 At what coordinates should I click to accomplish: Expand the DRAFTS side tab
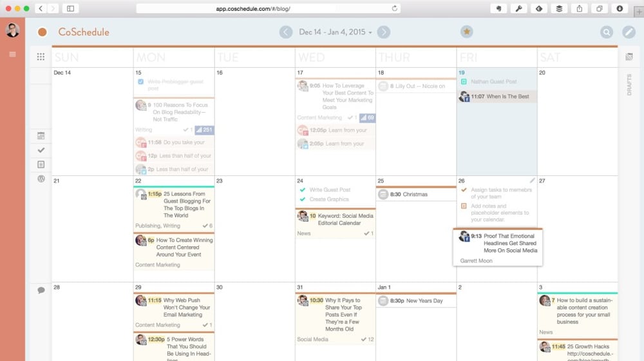[629, 84]
